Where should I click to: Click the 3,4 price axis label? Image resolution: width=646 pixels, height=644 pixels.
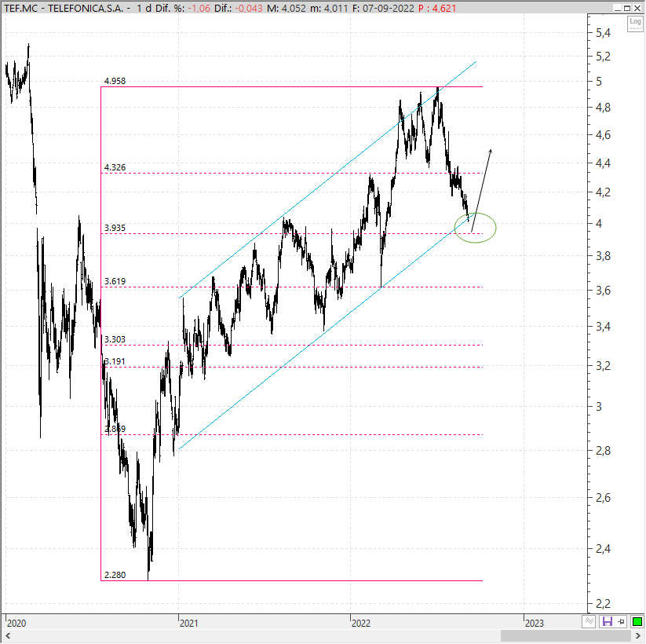click(x=603, y=327)
